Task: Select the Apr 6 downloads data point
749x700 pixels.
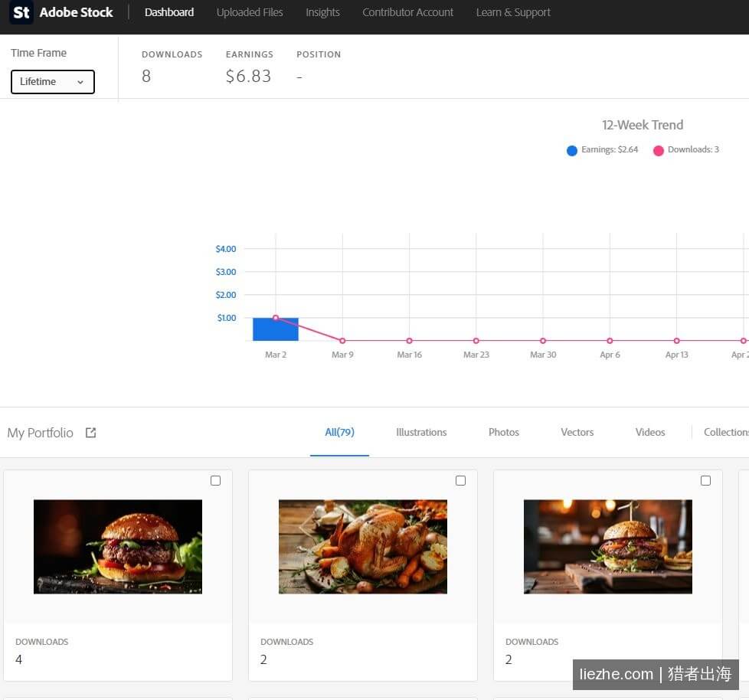Action: point(610,341)
